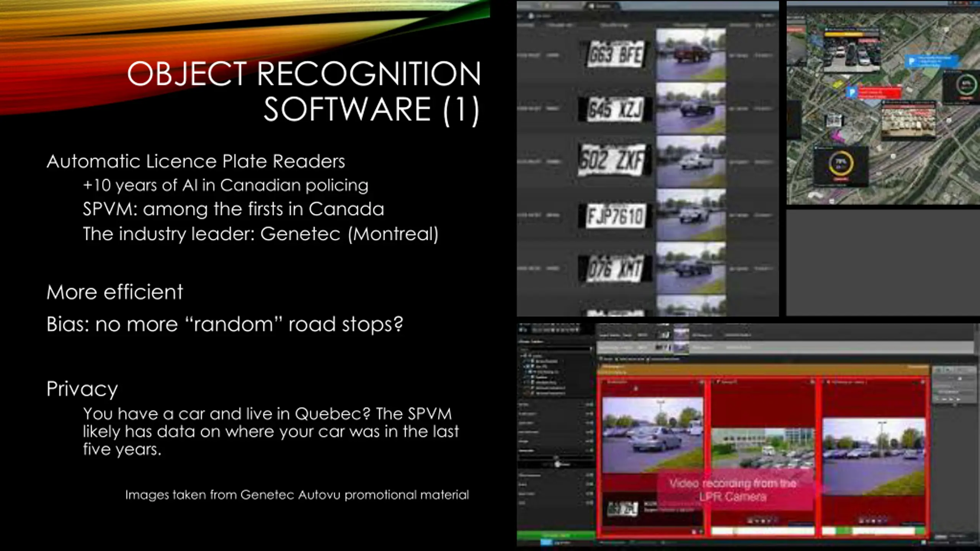Open vehicle photo beside plate FJP7610
This screenshot has height=551, width=980.
pyautogui.click(x=691, y=215)
